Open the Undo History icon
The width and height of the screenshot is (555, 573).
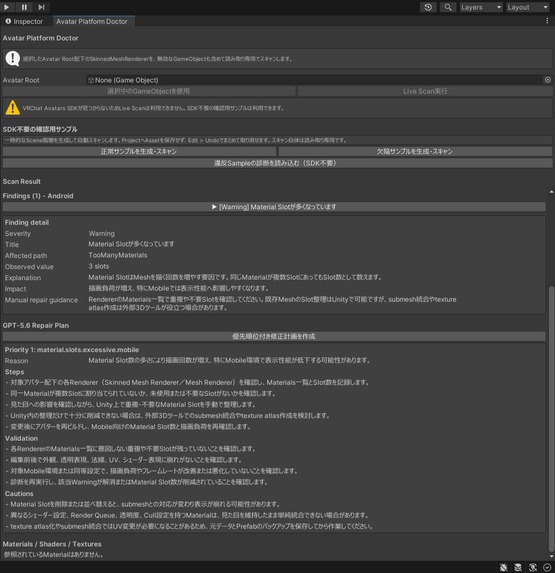[428, 7]
